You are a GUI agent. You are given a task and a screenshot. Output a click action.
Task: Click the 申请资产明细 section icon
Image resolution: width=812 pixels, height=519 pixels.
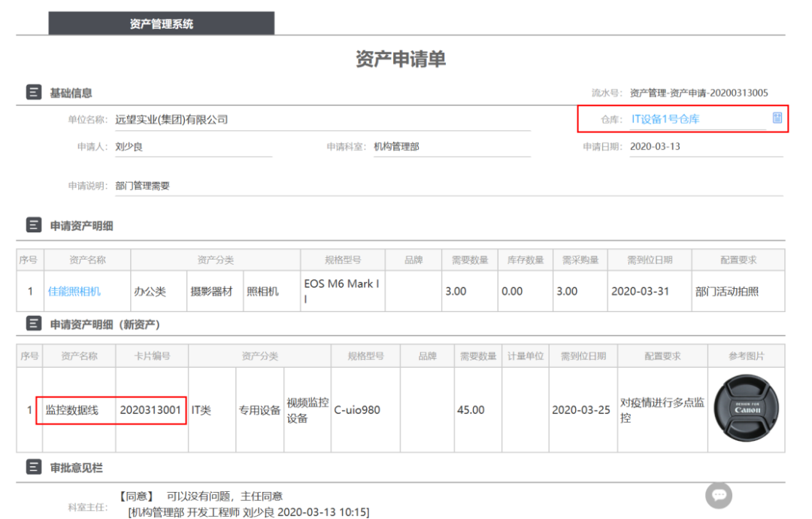pos(34,225)
